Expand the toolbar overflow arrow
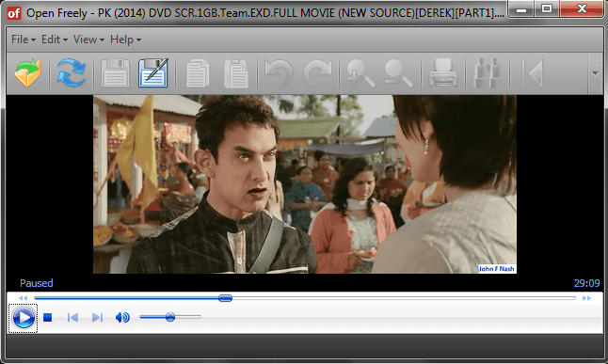Screen dimensions: 608x364 595,73
